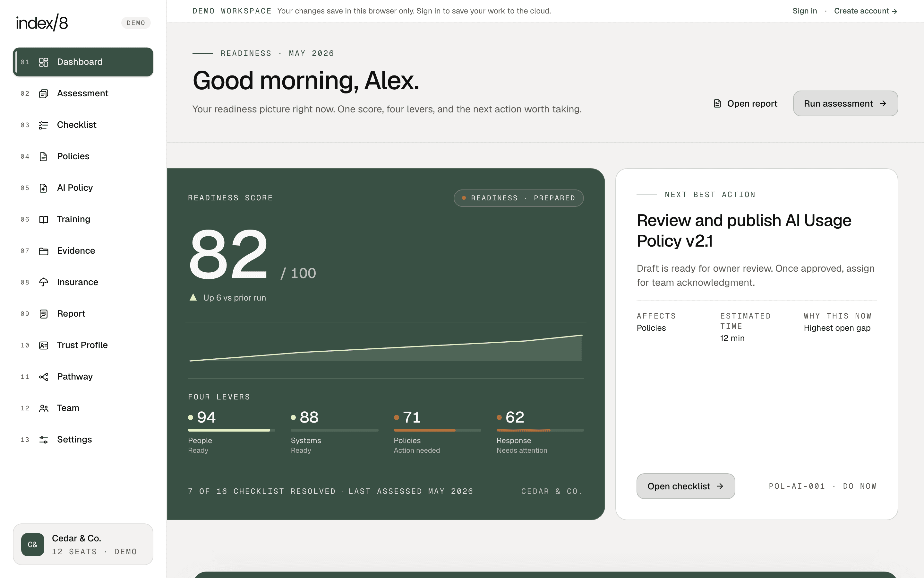This screenshot has height=578, width=924.
Task: Click the Insurance umbrella icon
Action: tap(44, 282)
